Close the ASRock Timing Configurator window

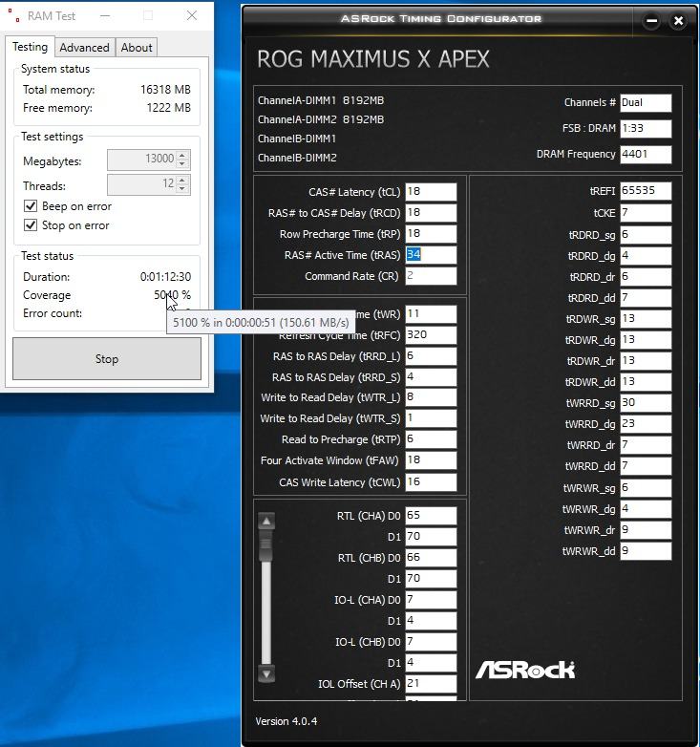pos(678,21)
